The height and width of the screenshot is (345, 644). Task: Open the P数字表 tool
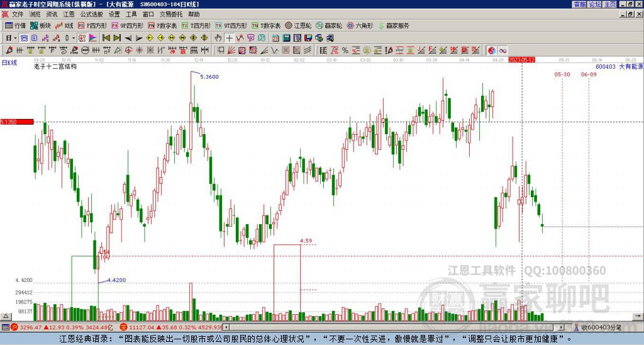click(162, 25)
